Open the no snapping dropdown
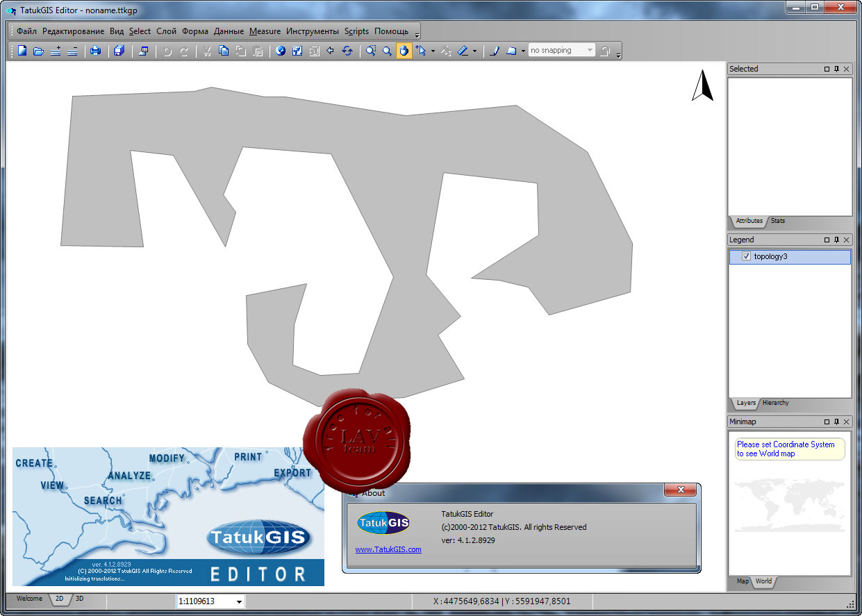Screen dimensions: 862x616 pyautogui.click(x=590, y=50)
